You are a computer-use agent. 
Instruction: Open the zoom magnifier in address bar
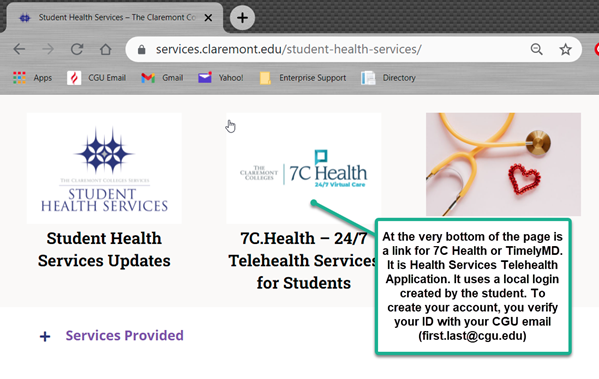tap(536, 49)
